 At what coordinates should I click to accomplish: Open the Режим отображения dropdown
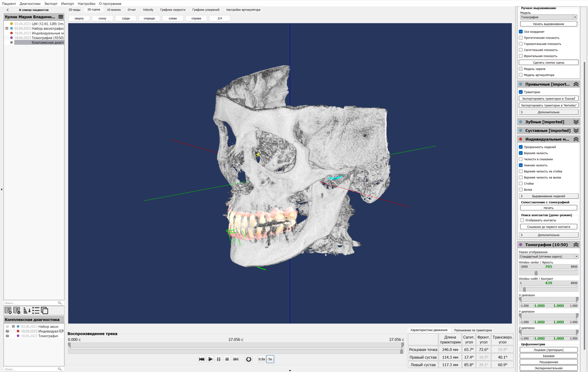(x=548, y=257)
